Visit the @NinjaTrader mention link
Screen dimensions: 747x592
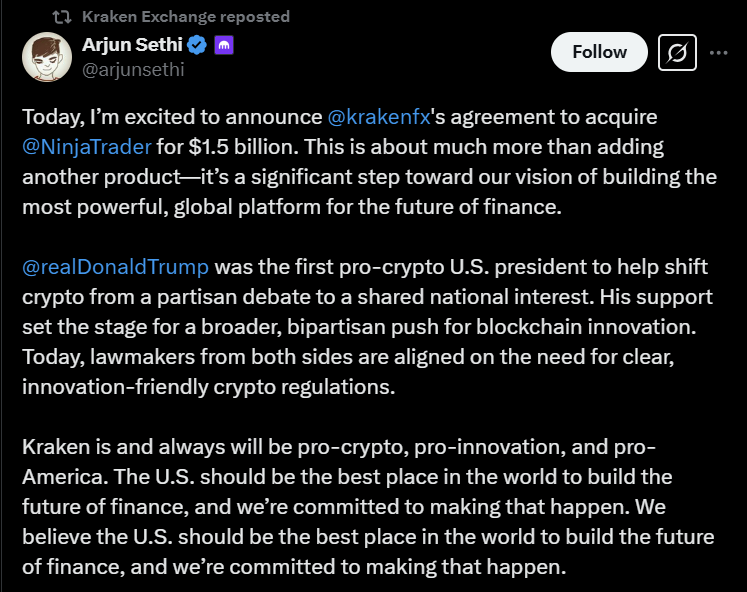pyautogui.click(x=87, y=147)
